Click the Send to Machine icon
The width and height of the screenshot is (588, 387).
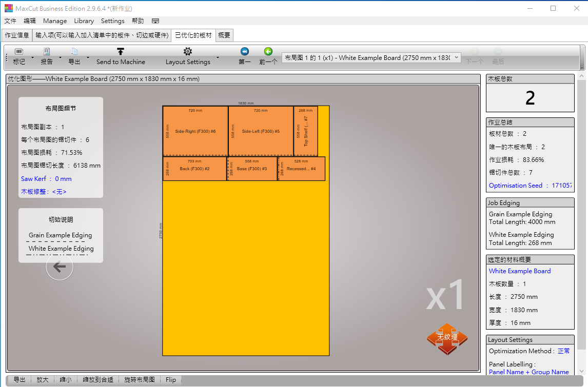click(121, 52)
